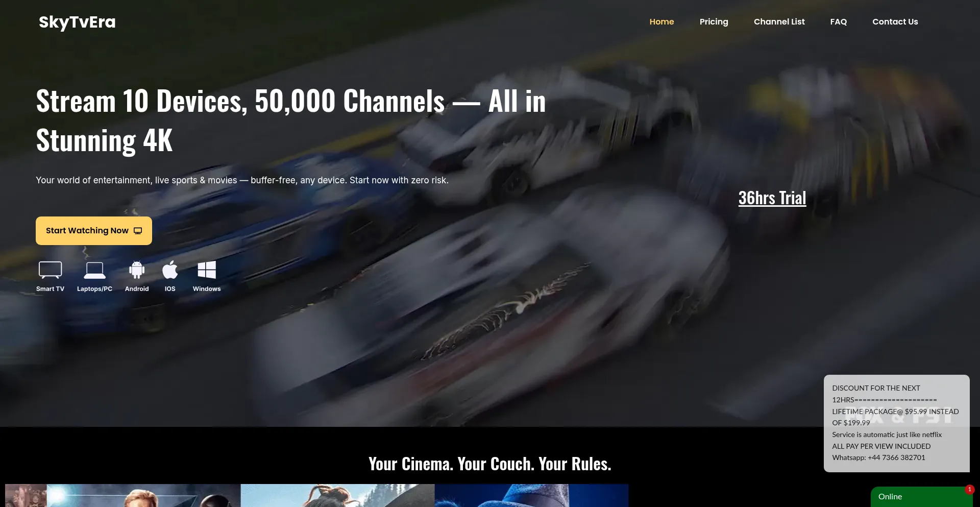Click the Laptops/PC laptop icon

point(94,270)
